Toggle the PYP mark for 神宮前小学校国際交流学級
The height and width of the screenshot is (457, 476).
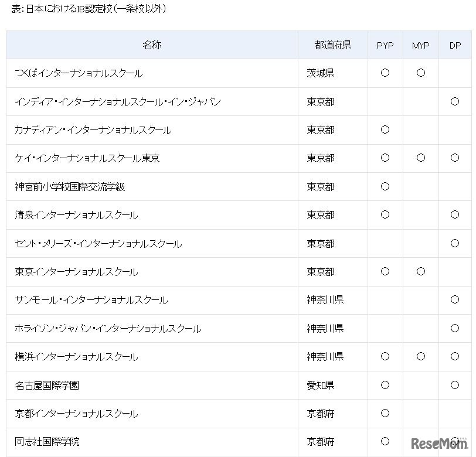point(385,186)
